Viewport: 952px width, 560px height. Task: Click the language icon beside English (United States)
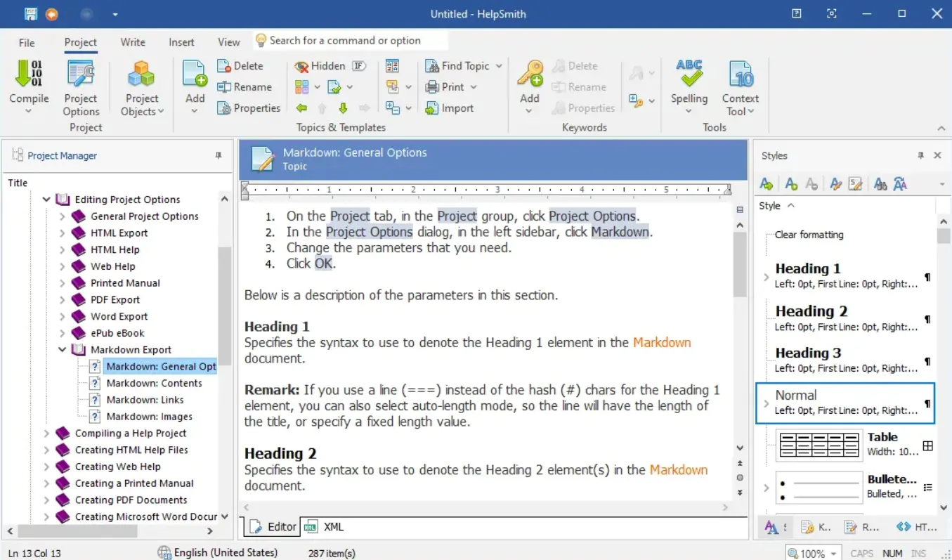164,553
